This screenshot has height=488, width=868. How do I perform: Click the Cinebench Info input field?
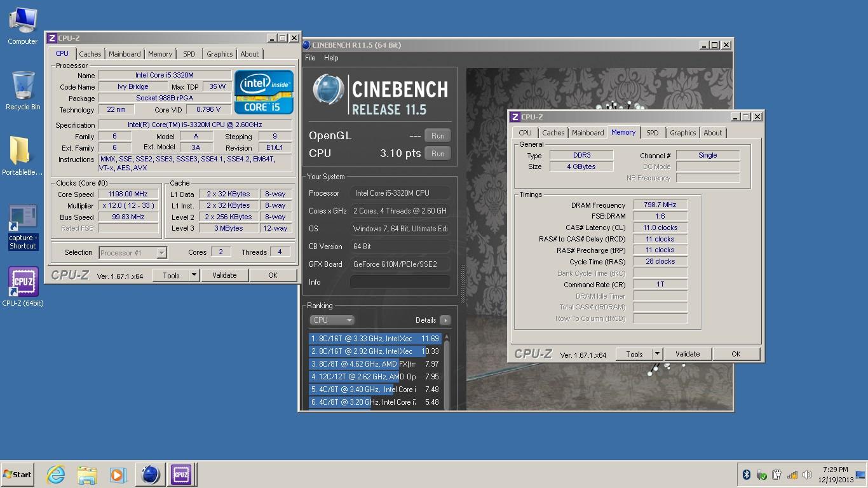(x=400, y=282)
